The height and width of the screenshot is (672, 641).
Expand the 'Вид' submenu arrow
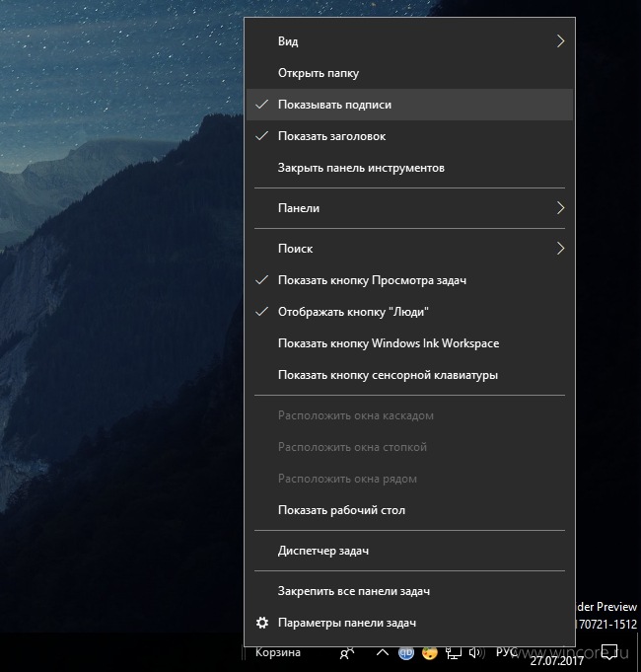[560, 41]
